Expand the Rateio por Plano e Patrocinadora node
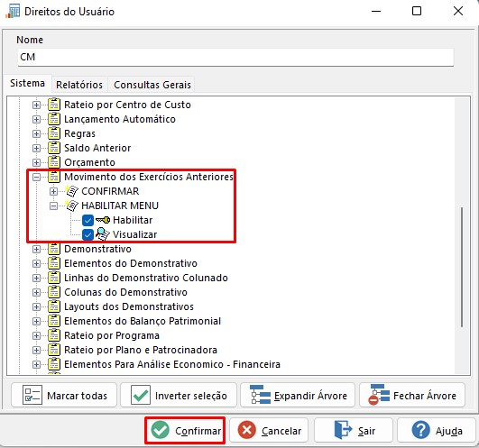Viewport: 479px width, 448px height. [x=36, y=350]
